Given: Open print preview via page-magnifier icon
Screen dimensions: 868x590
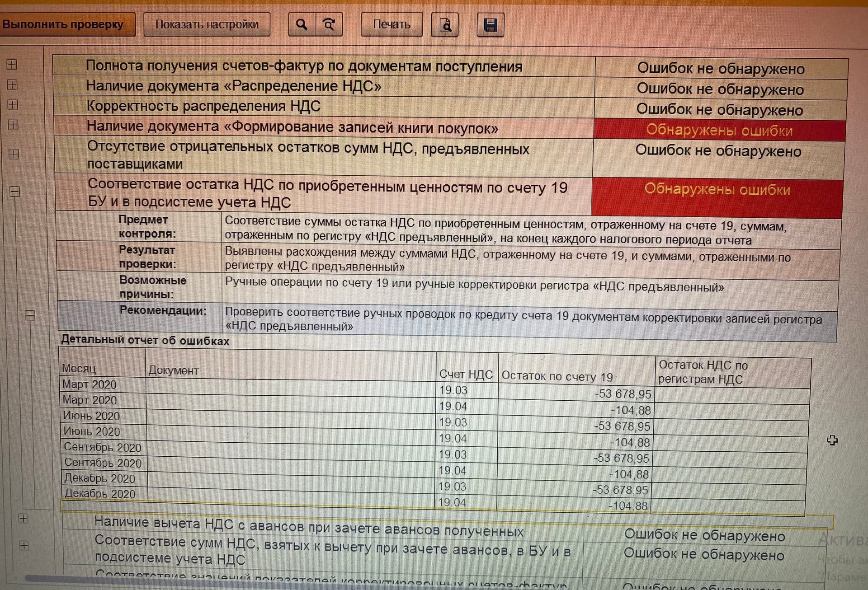Looking at the screenshot, I should pyautogui.click(x=445, y=25).
